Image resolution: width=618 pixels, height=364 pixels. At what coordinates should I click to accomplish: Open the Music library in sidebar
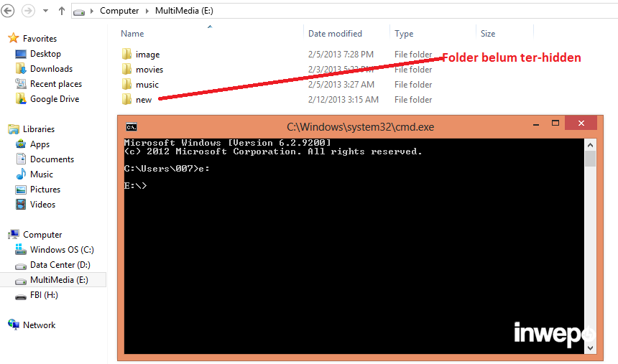point(42,174)
